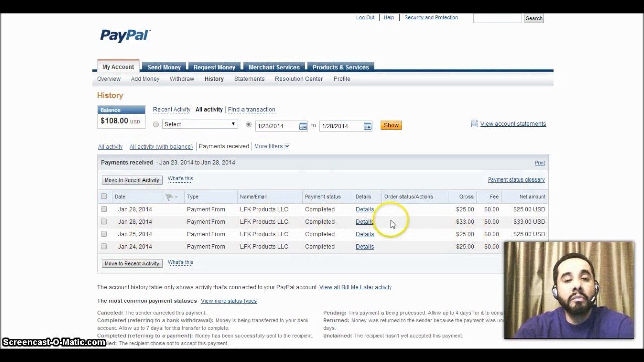Check the Jan 25, 2014 payment row
Image resolution: width=644 pixels, height=362 pixels.
pyautogui.click(x=104, y=234)
